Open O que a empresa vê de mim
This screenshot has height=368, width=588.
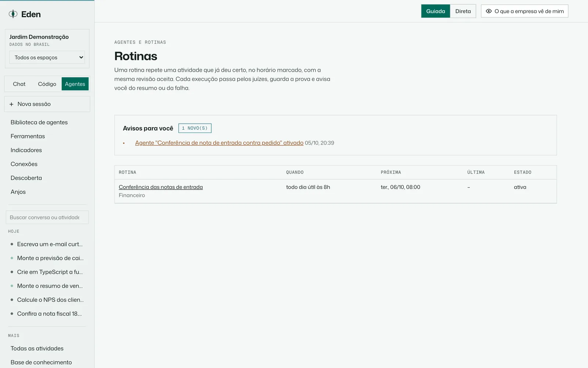coord(524,11)
